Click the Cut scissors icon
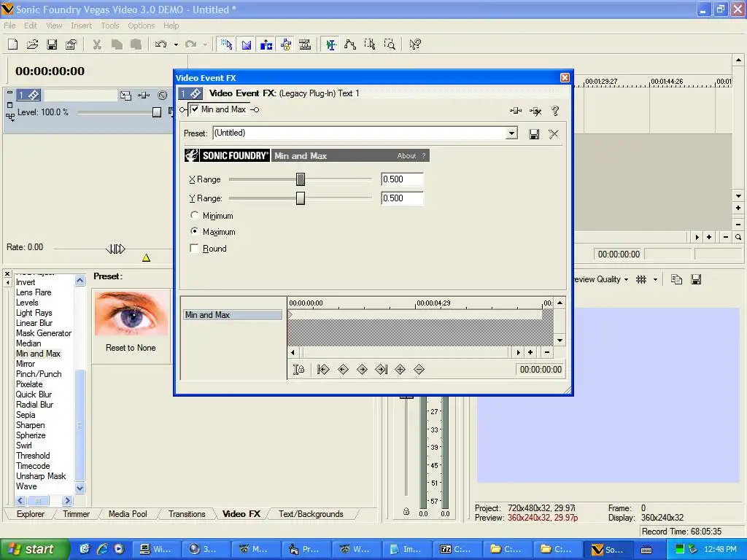Screen dimensions: 747x560 (97, 44)
